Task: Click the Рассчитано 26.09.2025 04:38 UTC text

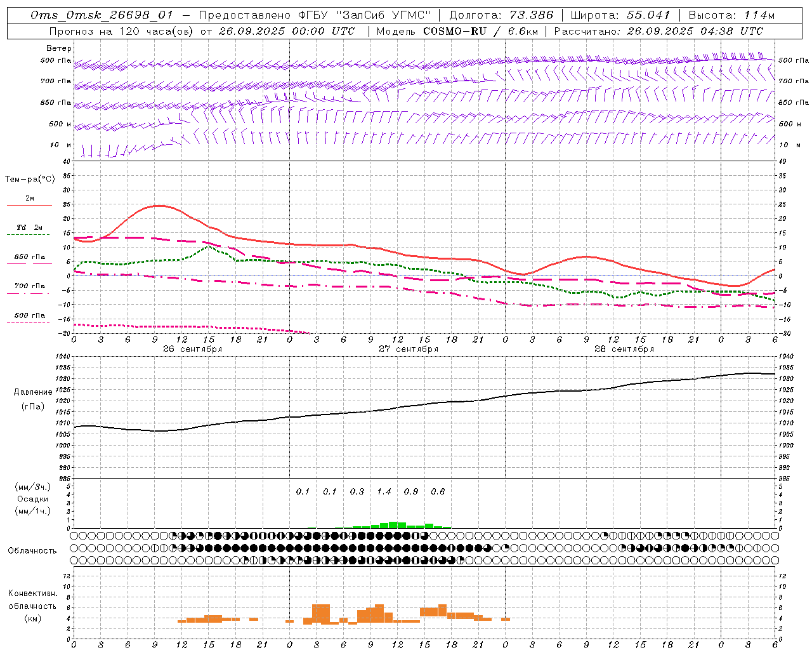Action: pos(658,31)
